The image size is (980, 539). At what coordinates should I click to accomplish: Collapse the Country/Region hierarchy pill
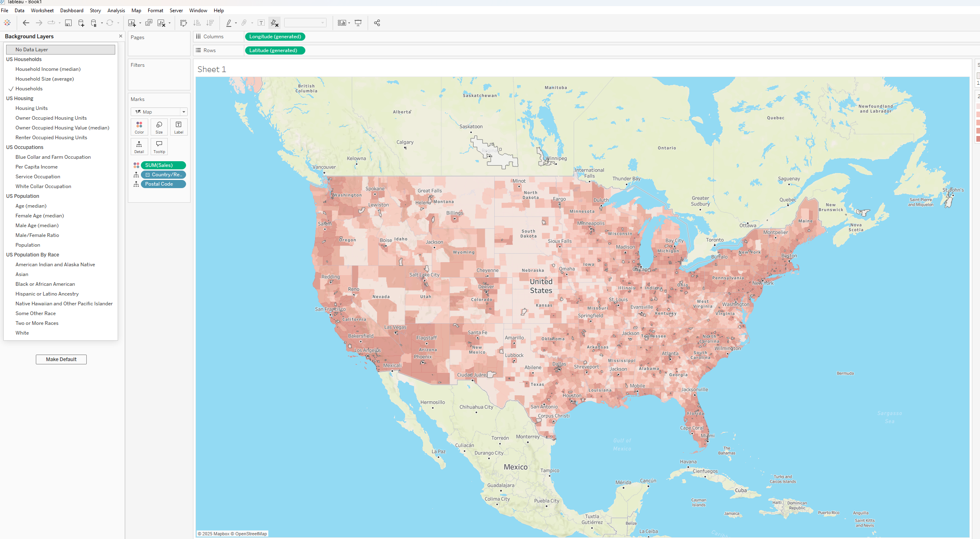(x=148, y=175)
